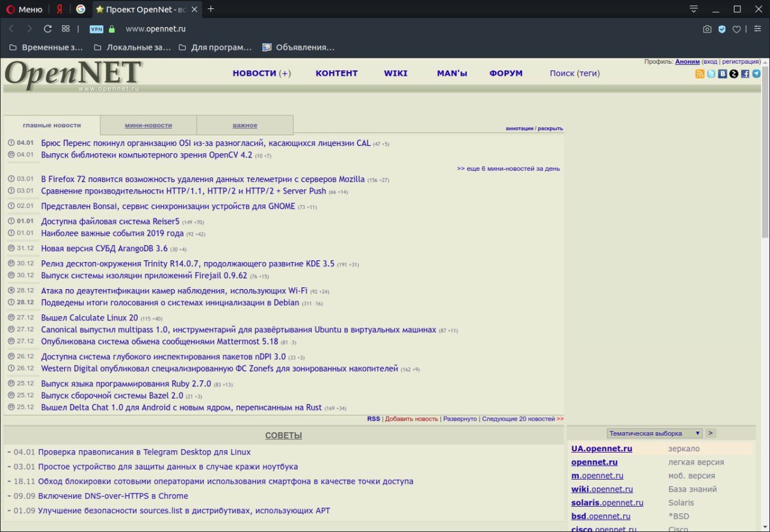This screenshot has height=532, width=770.
Task: Click the browser Forward arrow
Action: [29, 29]
